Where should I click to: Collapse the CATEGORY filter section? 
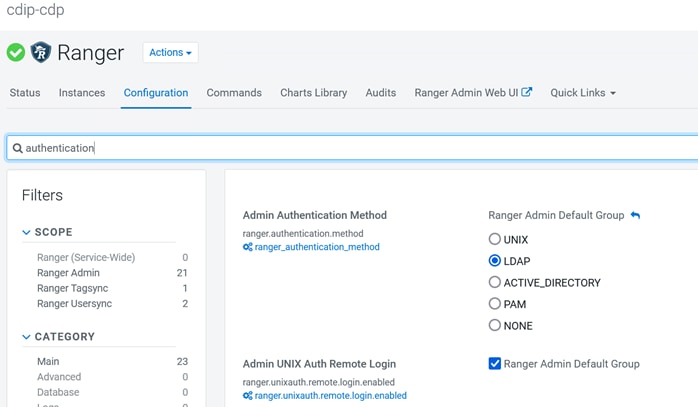pyautogui.click(x=26, y=337)
